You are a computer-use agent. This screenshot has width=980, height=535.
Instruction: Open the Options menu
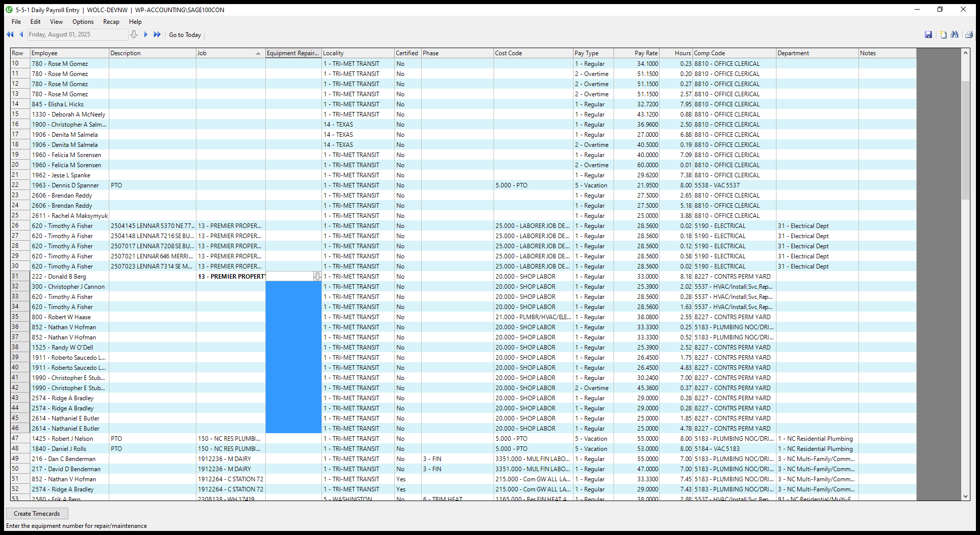[83, 22]
